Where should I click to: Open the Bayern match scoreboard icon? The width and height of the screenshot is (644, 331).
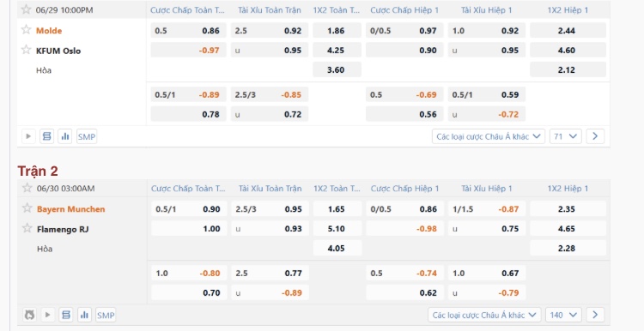click(66, 315)
